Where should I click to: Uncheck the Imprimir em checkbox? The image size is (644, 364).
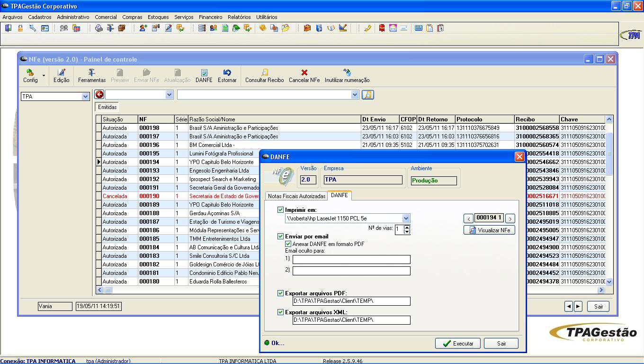(x=281, y=210)
